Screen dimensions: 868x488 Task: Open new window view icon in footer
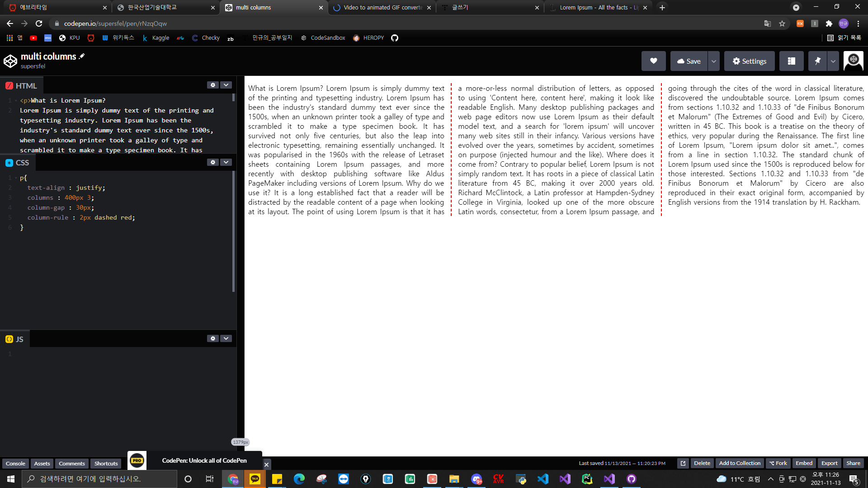click(x=683, y=463)
